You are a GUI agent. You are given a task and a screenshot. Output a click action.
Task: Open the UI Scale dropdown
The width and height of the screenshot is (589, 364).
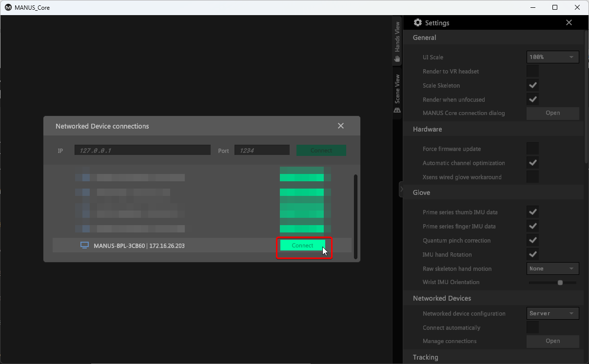pyautogui.click(x=552, y=57)
